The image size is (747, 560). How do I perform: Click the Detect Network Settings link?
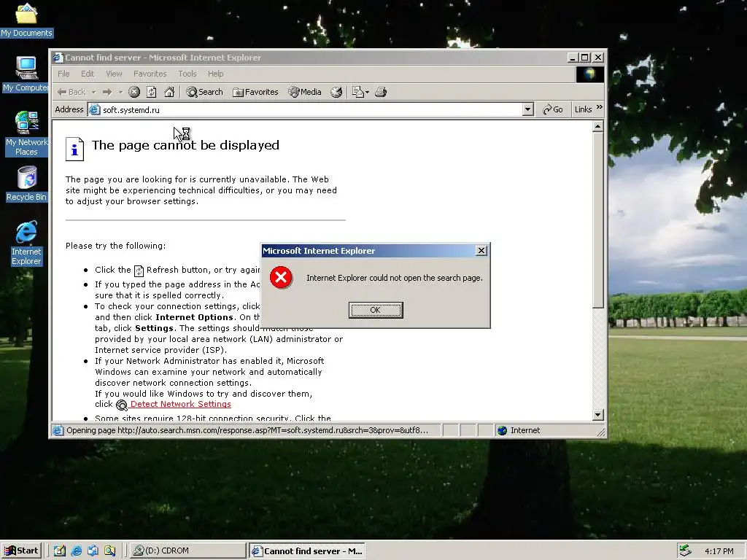(x=181, y=404)
